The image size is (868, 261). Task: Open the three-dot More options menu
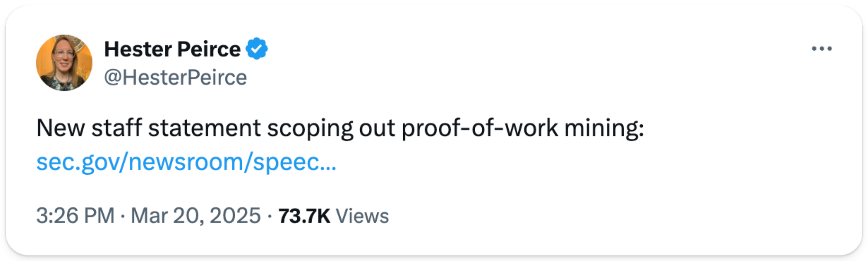[x=822, y=49]
